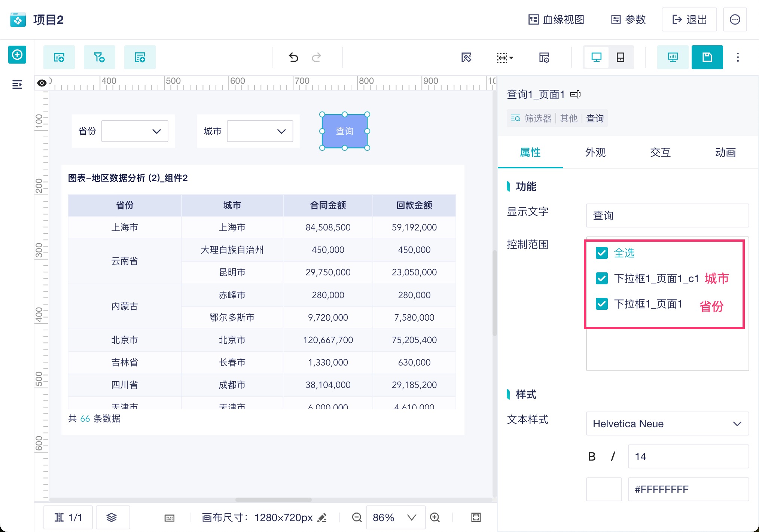
Task: Click the save disk icon
Action: [707, 57]
